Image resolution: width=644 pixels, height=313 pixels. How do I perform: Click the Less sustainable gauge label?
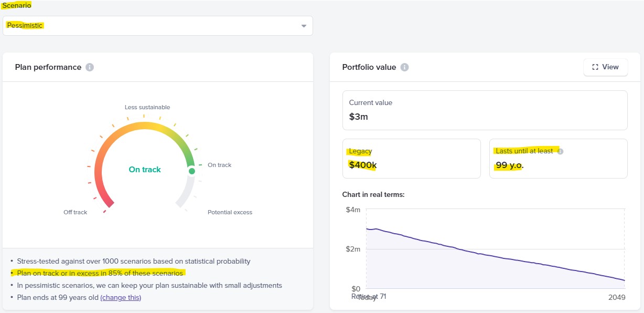coord(147,107)
